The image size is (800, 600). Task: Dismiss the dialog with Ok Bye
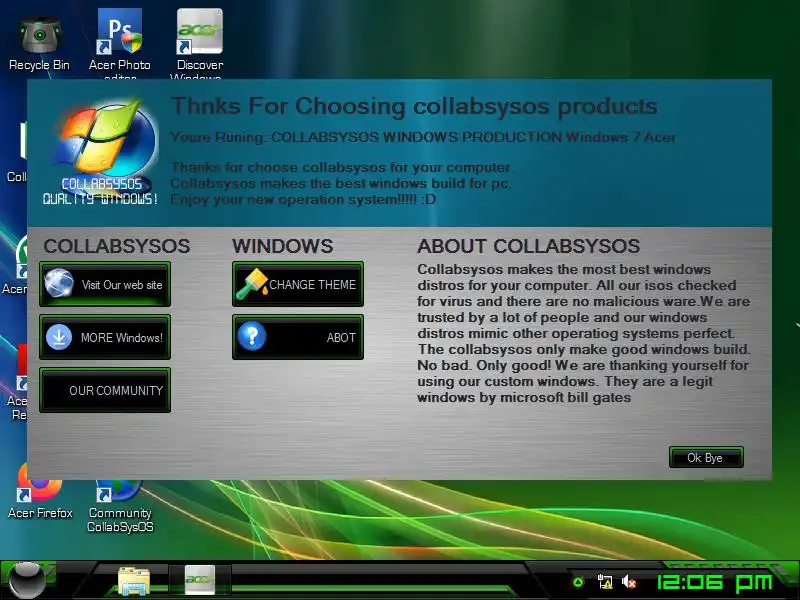coord(706,458)
